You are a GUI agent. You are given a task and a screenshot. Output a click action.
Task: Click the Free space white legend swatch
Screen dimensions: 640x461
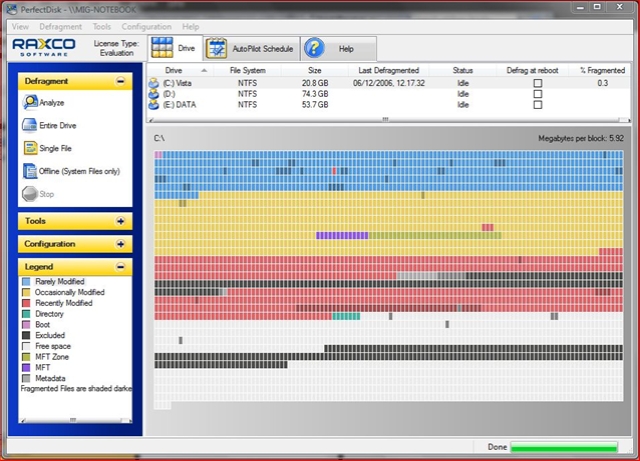[x=26, y=346]
